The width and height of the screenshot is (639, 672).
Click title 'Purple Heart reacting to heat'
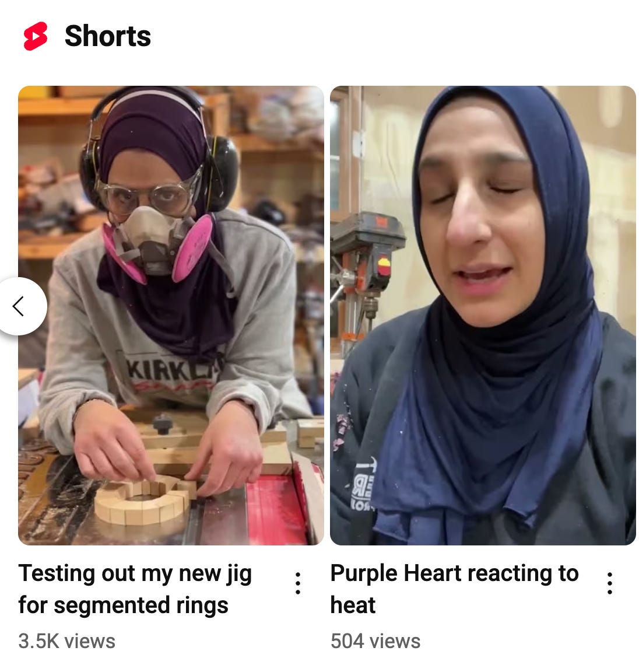coord(454,589)
